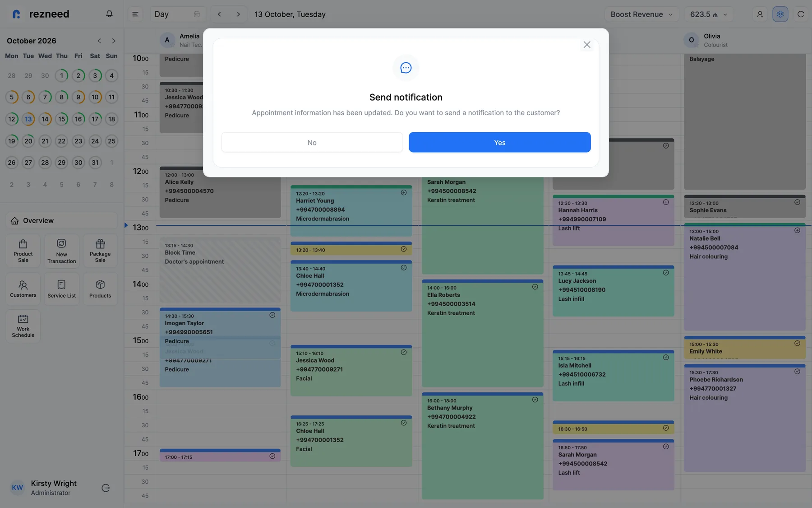Screen dimensions: 812x508
Task: Open user profile icon in top bar
Action: (x=760, y=14)
